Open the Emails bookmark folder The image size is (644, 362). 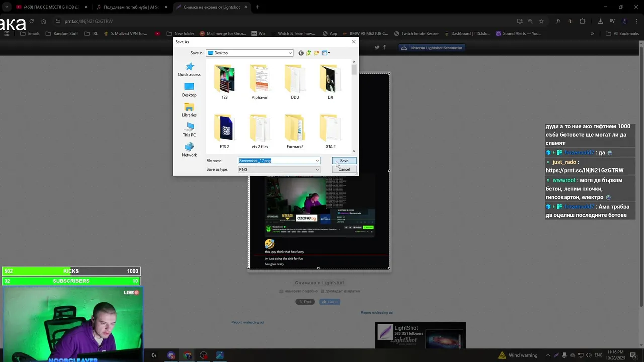pyautogui.click(x=30, y=34)
